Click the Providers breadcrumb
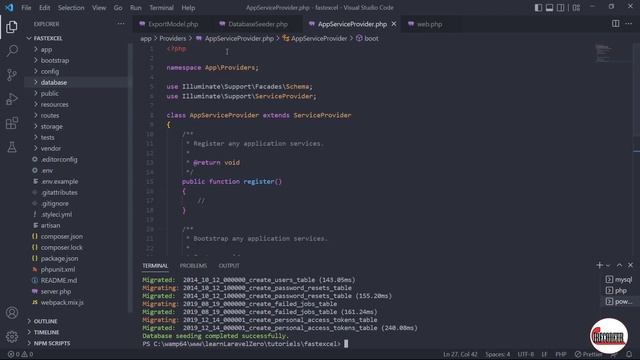The width and height of the screenshot is (640, 360). tap(172, 38)
